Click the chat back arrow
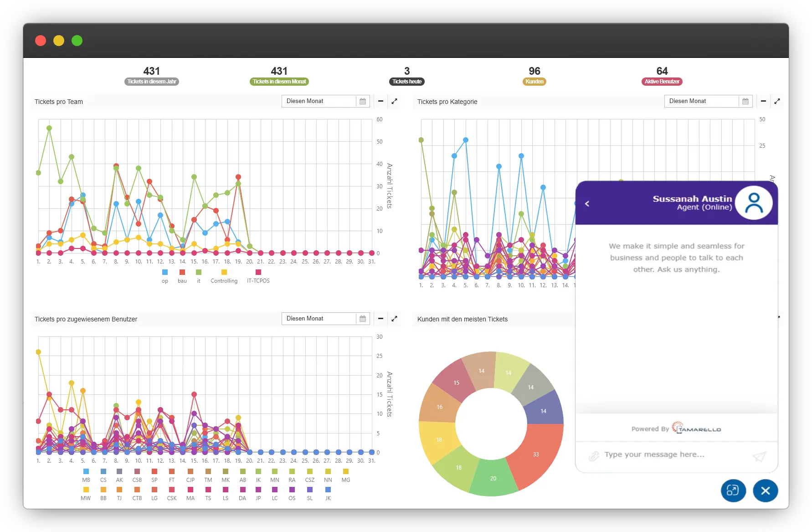 (x=587, y=204)
